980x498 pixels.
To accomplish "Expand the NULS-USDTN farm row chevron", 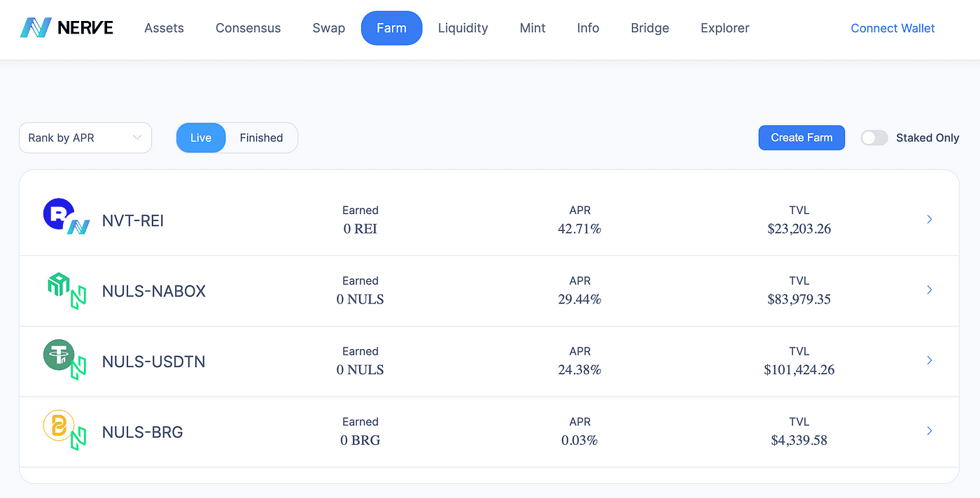I will 929,361.
